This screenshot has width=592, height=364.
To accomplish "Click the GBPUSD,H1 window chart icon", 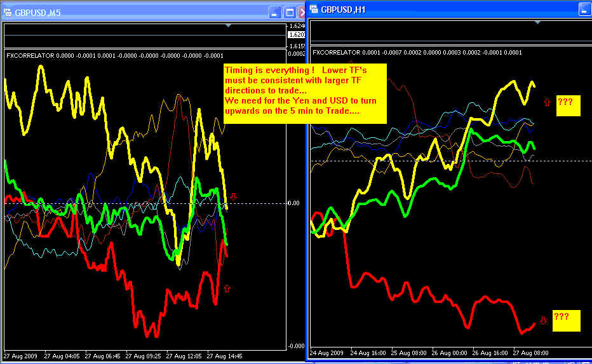I will click(x=313, y=10).
